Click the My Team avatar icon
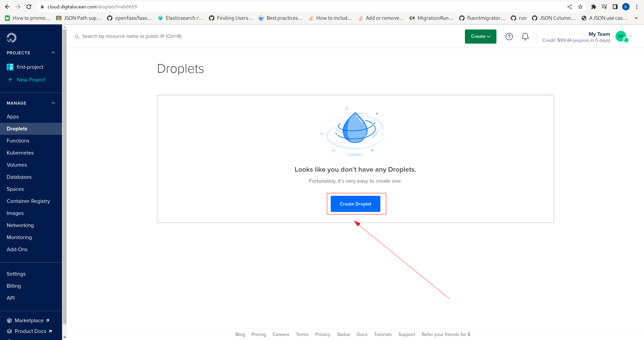 (621, 36)
